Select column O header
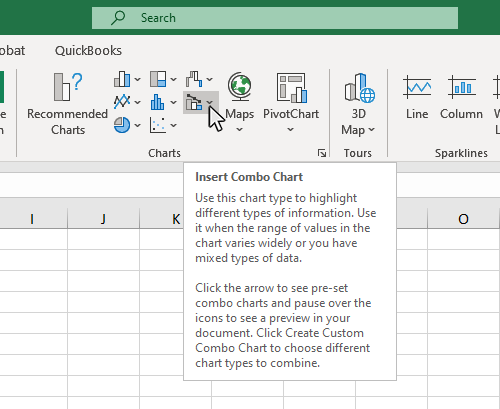The image size is (500, 409). (463, 219)
